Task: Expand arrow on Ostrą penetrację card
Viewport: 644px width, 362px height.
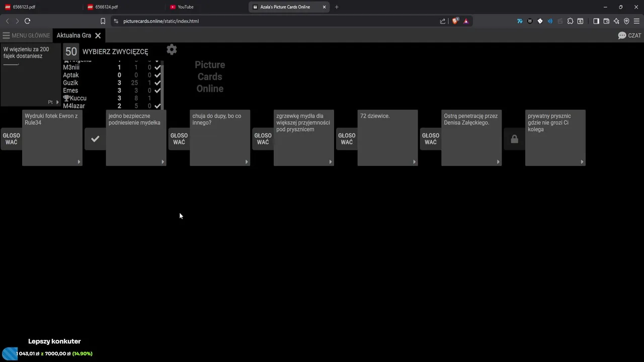Action: click(498, 162)
